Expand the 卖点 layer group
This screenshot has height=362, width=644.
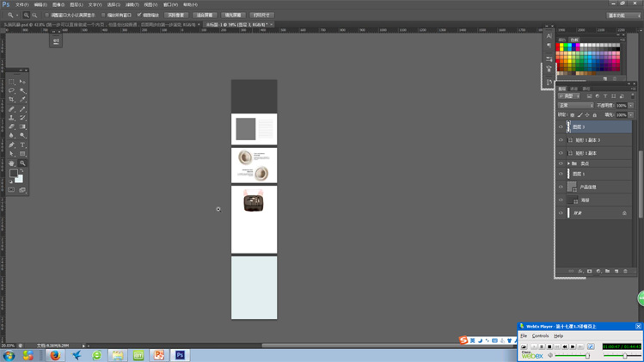(x=568, y=163)
